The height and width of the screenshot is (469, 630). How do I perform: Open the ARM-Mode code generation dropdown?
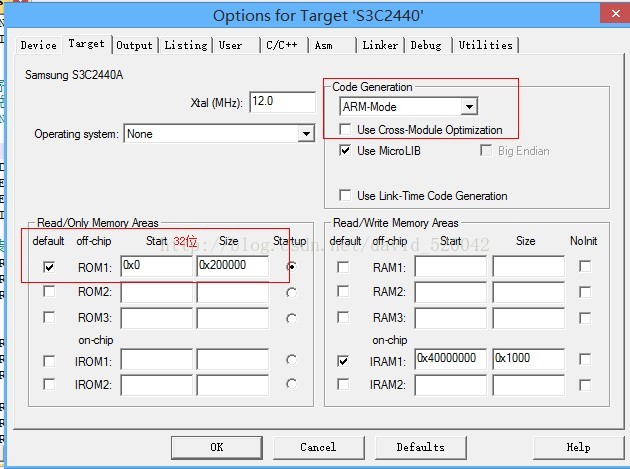[409, 106]
